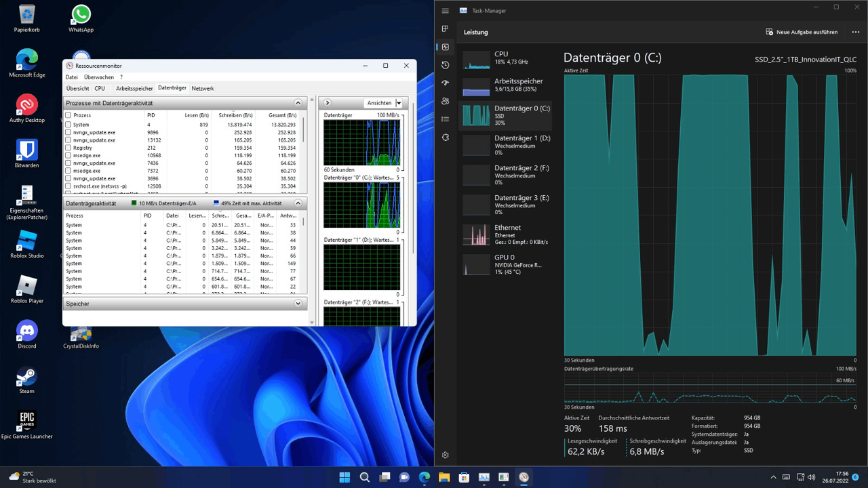Check the System process checkbox
The width and height of the screenshot is (868, 488).
[x=68, y=125]
